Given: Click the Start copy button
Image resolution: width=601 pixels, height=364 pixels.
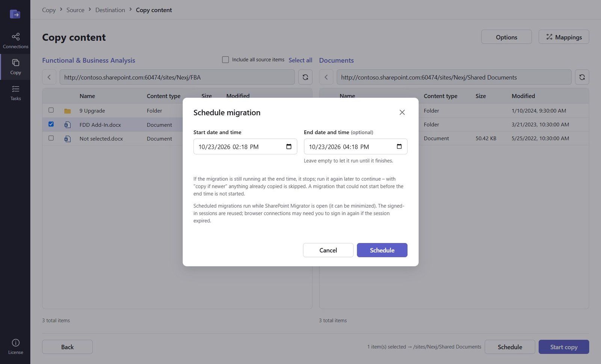Looking at the screenshot, I should pyautogui.click(x=564, y=347).
